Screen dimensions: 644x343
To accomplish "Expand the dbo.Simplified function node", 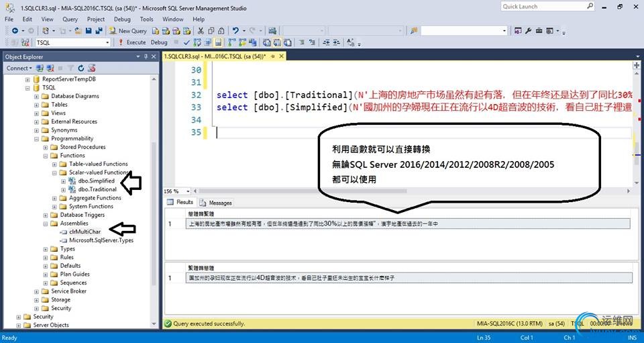I will [63, 181].
